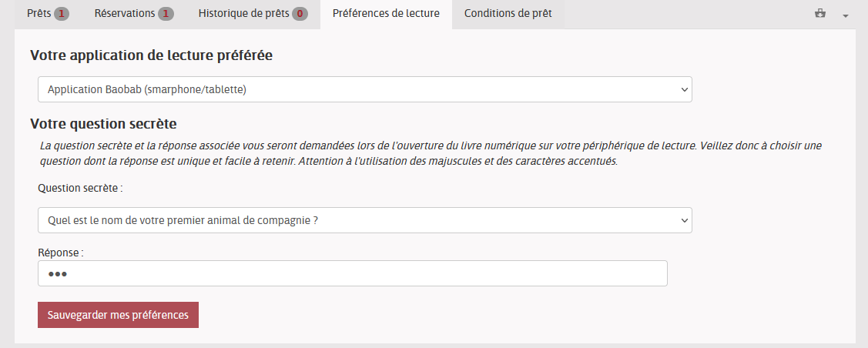Click the "Votre application de lecture préférée" heading
This screenshot has width=868, height=348.
(x=151, y=55)
